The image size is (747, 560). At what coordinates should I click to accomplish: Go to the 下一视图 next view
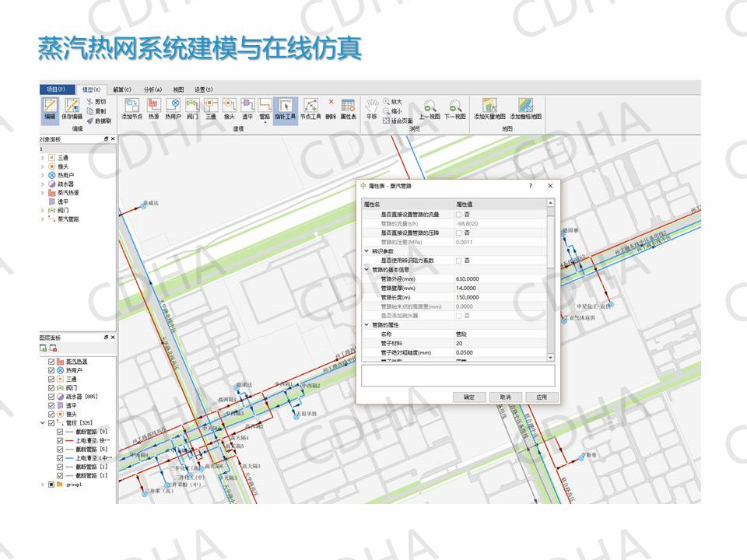click(x=455, y=109)
